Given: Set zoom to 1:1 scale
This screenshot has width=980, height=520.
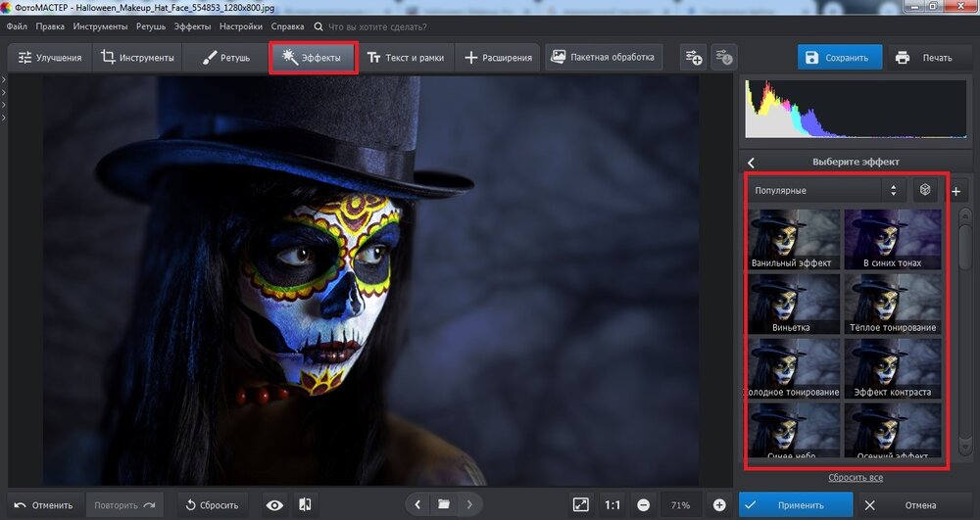Looking at the screenshot, I should pos(612,505).
